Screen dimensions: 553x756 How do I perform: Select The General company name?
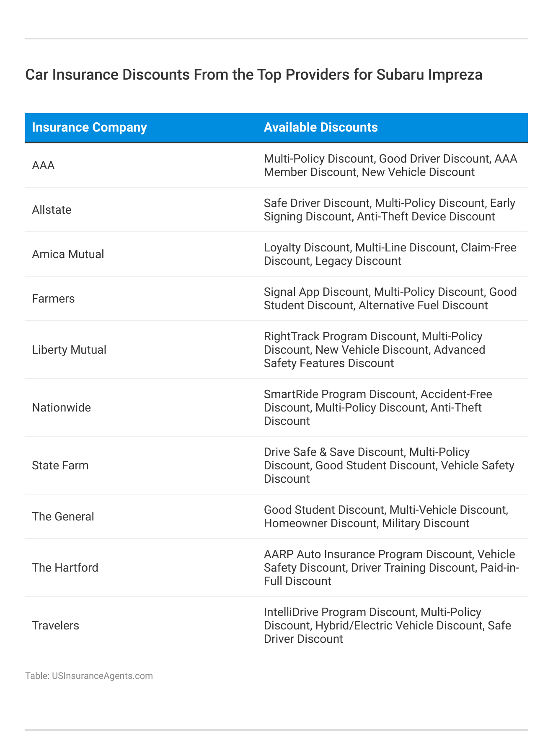pyautogui.click(x=63, y=516)
